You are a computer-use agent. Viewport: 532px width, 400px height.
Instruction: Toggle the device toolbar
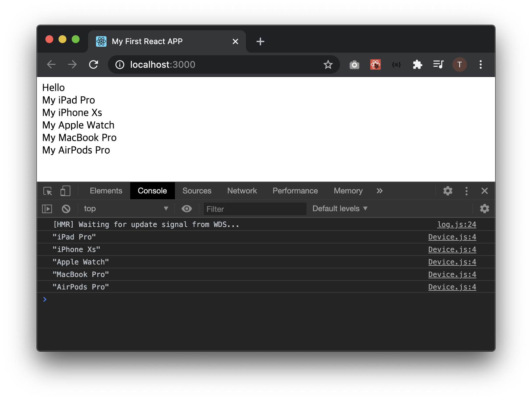click(x=65, y=191)
